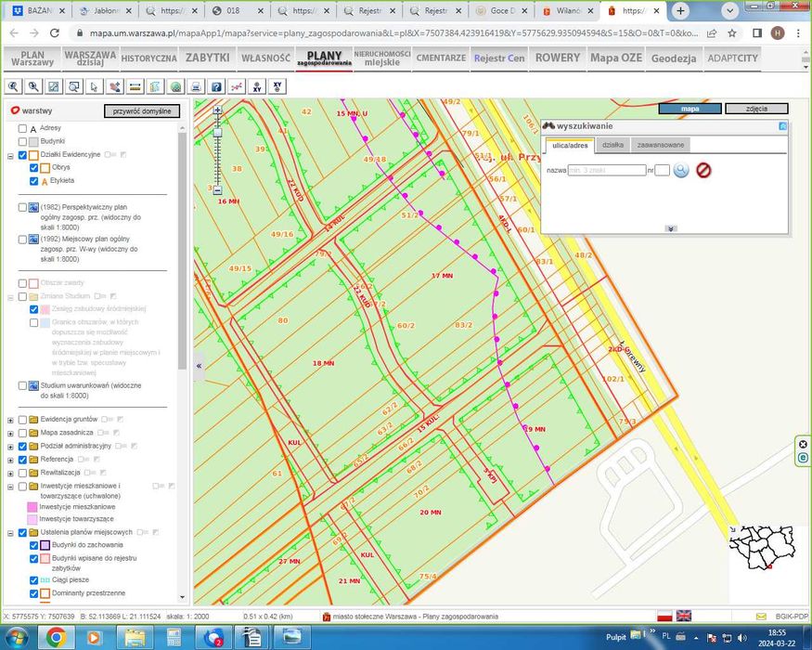Screen dimensions: 812x650
Task: Click Inwestycje mieszkaniowe pink legend swatch
Action: [x=32, y=507]
